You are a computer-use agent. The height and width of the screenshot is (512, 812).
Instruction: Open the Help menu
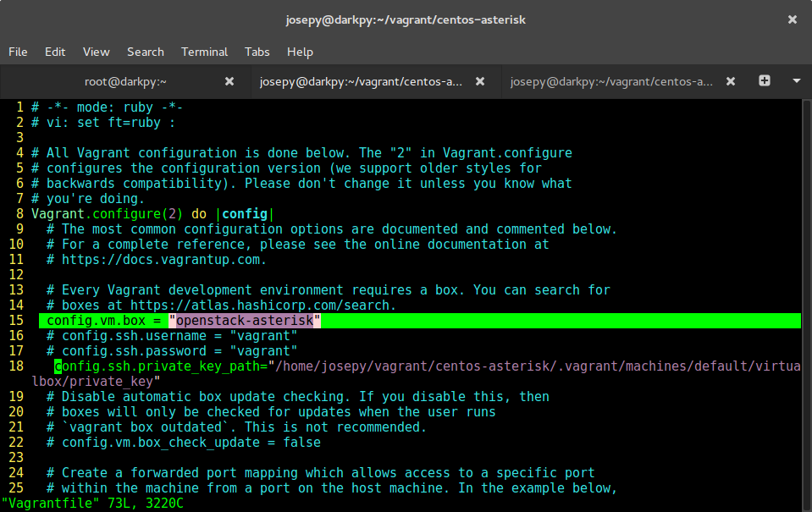pos(300,52)
